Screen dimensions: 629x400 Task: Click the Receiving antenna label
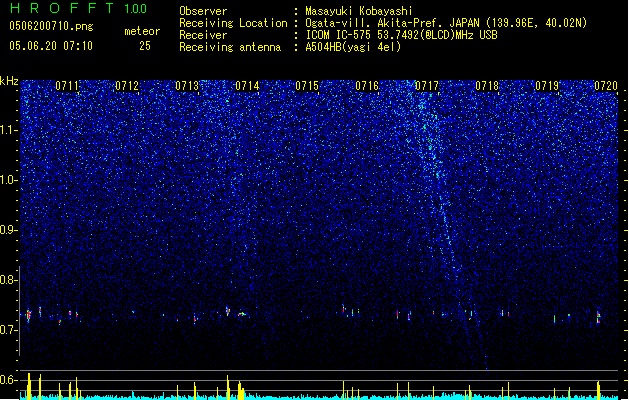(230, 47)
